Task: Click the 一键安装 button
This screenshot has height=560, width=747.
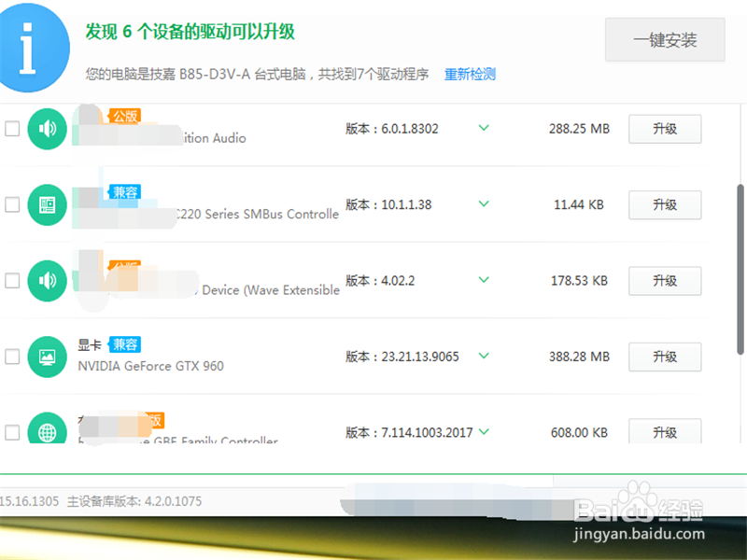Action: click(665, 39)
